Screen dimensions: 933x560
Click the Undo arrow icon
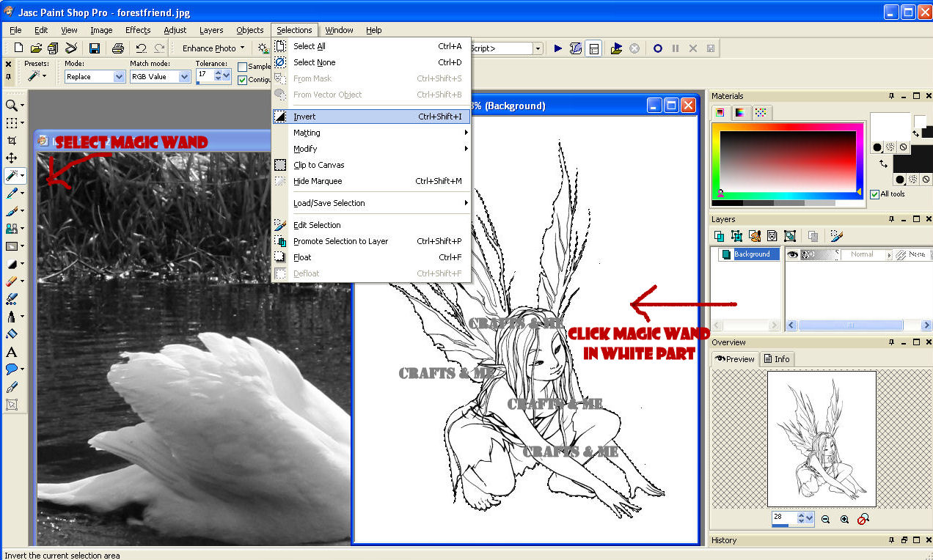pyautogui.click(x=141, y=48)
